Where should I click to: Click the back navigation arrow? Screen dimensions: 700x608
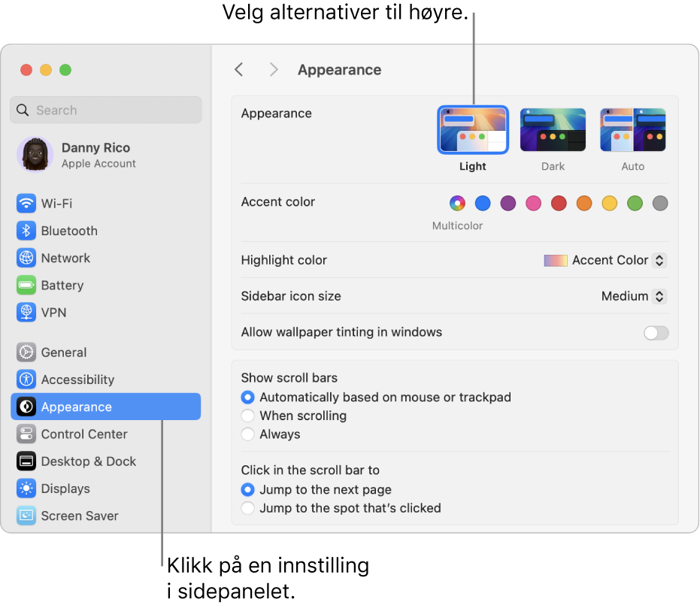coord(239,70)
